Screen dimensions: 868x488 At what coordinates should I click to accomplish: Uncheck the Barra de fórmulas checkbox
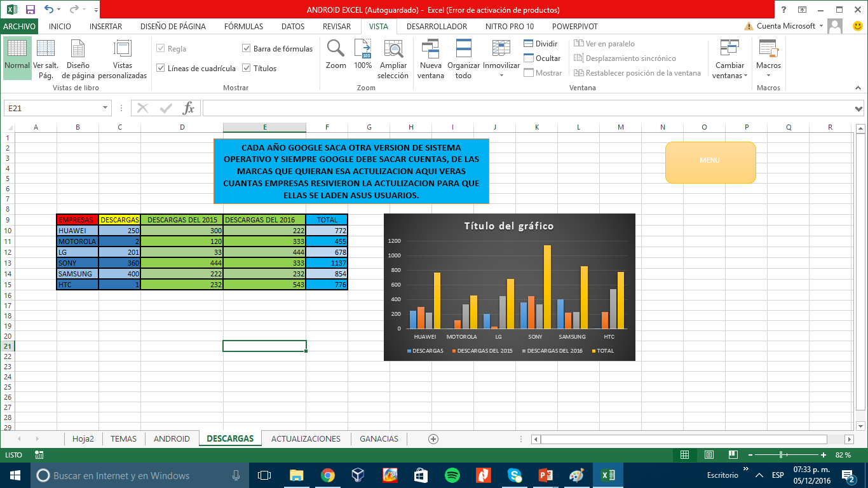click(247, 49)
